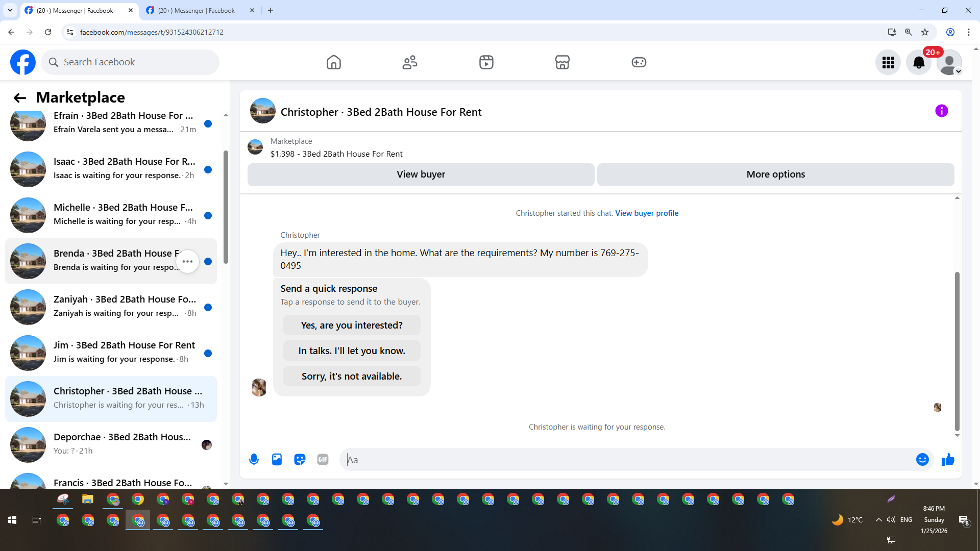Reload the page

click(48, 32)
